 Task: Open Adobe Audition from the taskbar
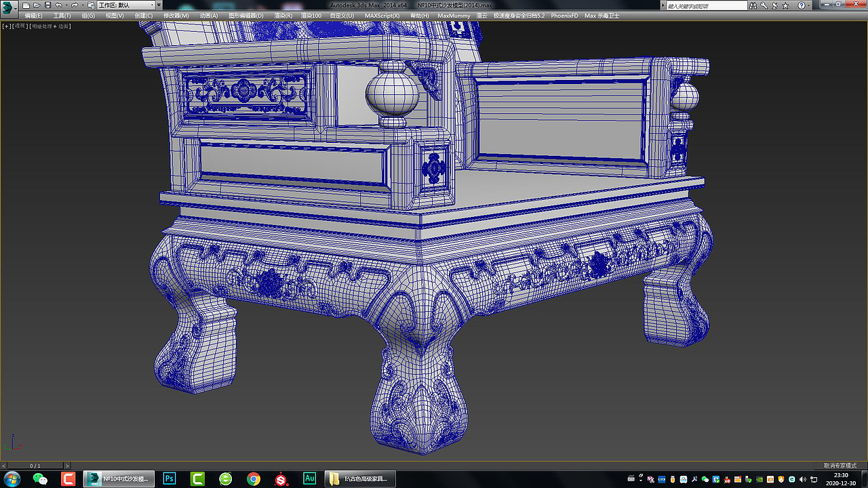309,479
